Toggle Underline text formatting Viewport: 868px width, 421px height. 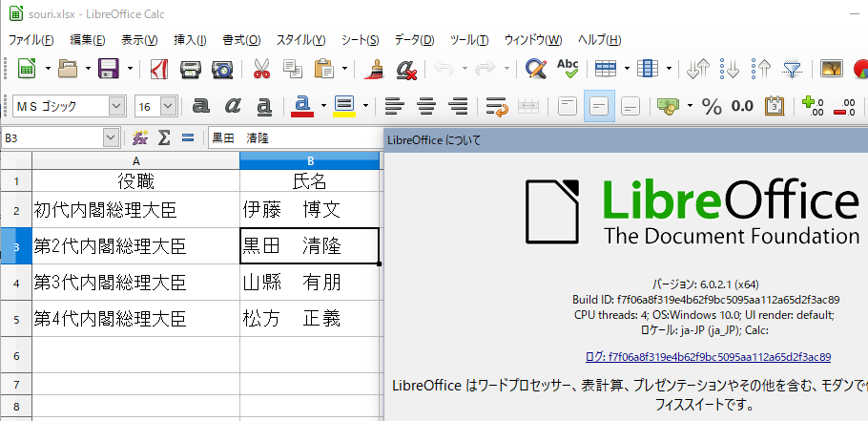[264, 106]
